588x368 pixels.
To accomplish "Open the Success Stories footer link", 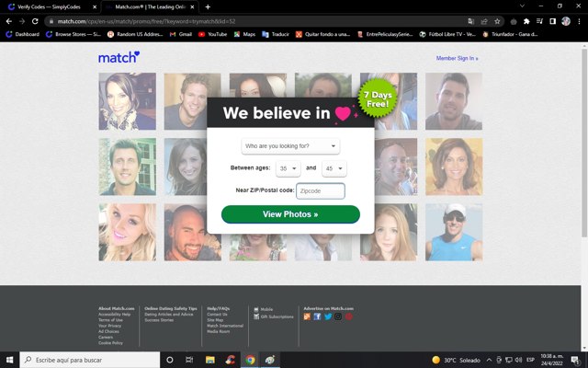I will pos(159,320).
